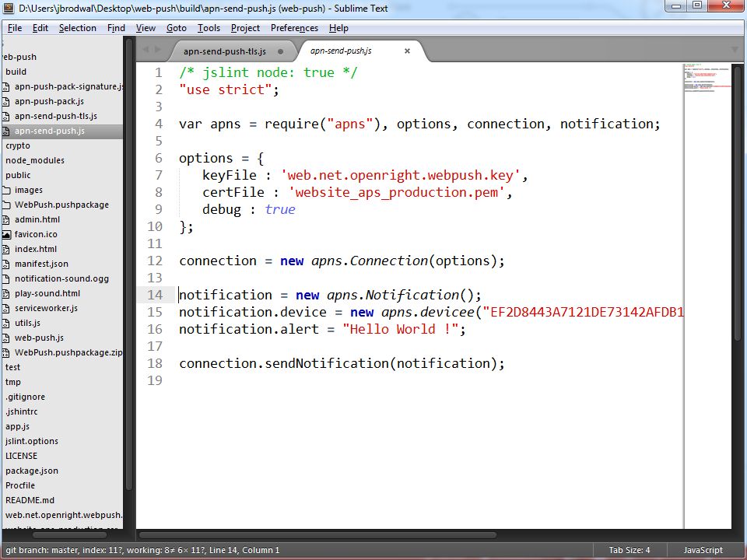The image size is (747, 560).
Task: Select the apn-send-push.js tab
Action: [x=341, y=51]
